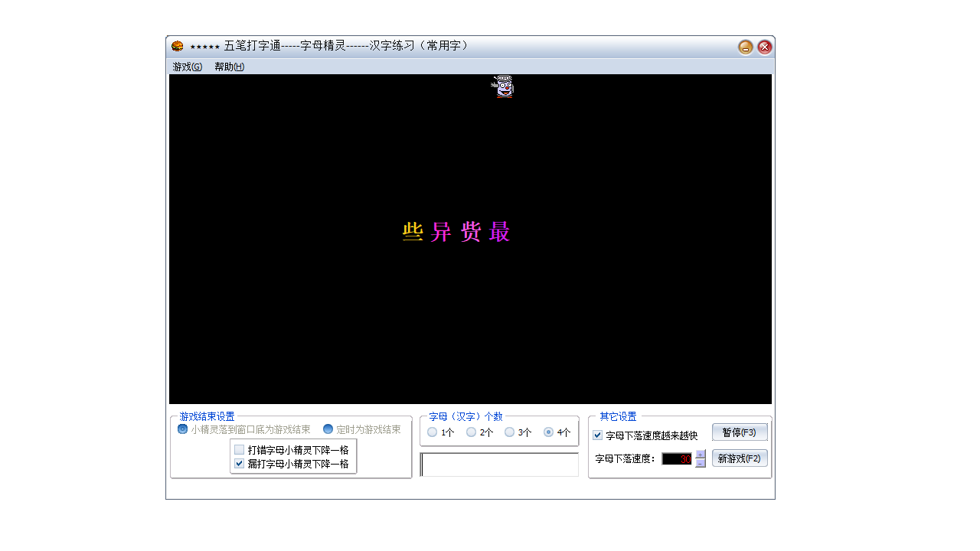This screenshot has width=980, height=551.
Task: Select the 3个 character count option
Action: (509, 432)
